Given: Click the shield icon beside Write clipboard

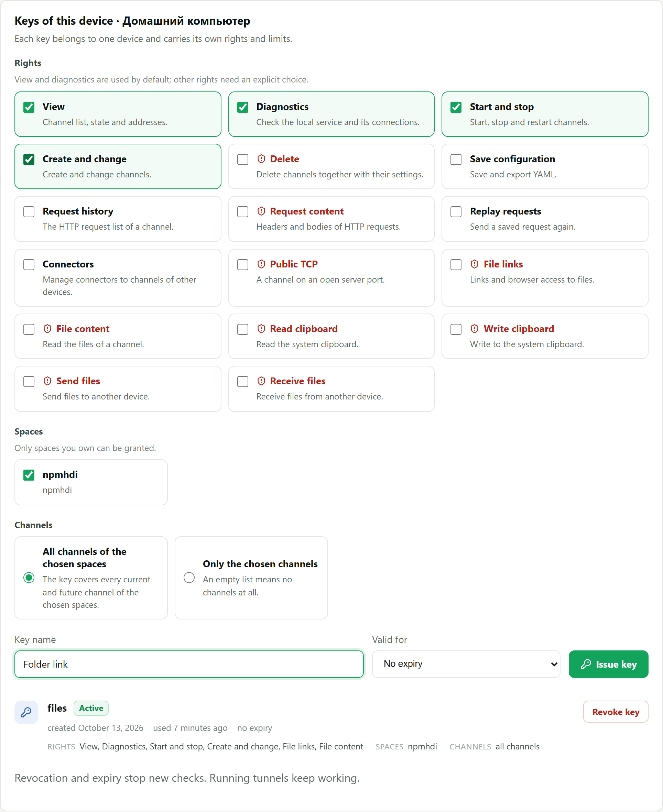Looking at the screenshot, I should point(475,329).
